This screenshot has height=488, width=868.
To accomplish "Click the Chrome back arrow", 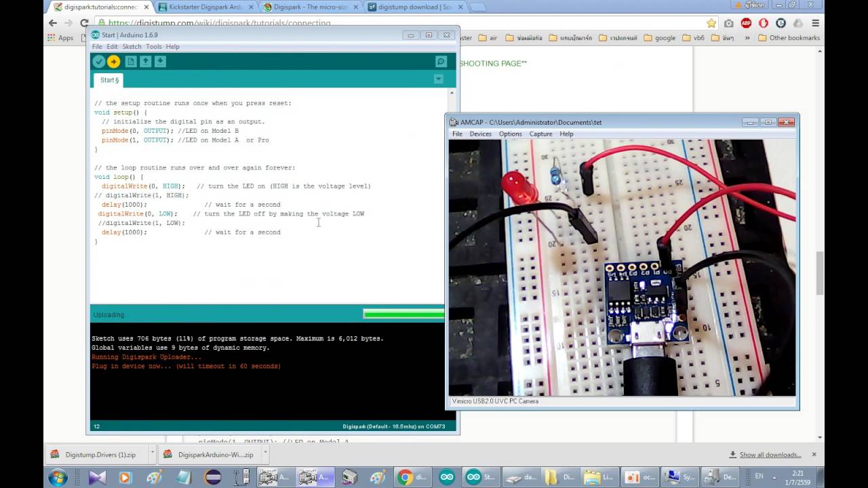I will click(x=53, y=23).
